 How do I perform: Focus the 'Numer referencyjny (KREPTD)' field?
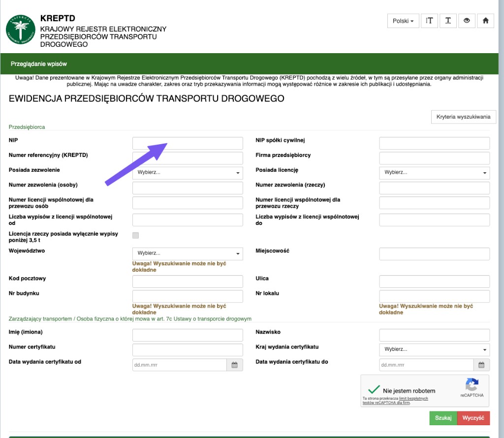coord(188,158)
